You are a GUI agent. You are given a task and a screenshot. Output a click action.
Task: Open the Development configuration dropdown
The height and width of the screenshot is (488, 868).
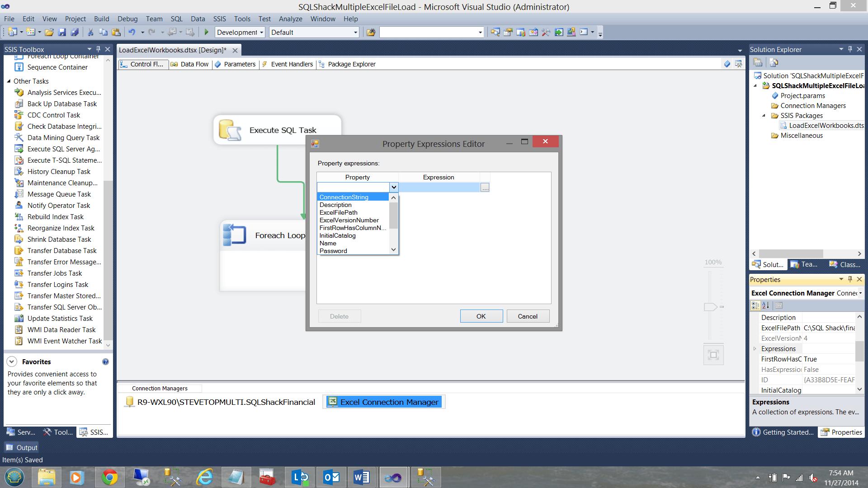(x=261, y=32)
